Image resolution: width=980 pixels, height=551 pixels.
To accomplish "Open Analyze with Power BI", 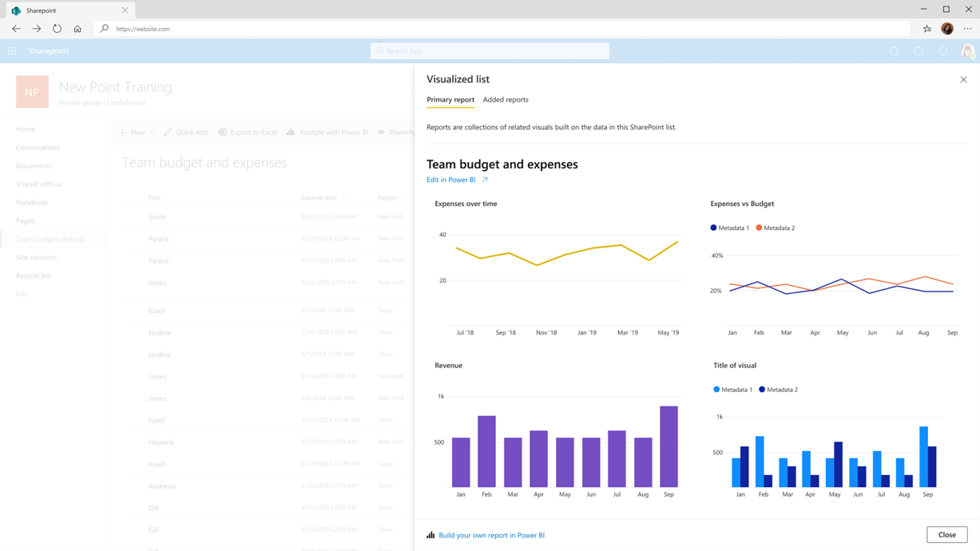I will (327, 132).
